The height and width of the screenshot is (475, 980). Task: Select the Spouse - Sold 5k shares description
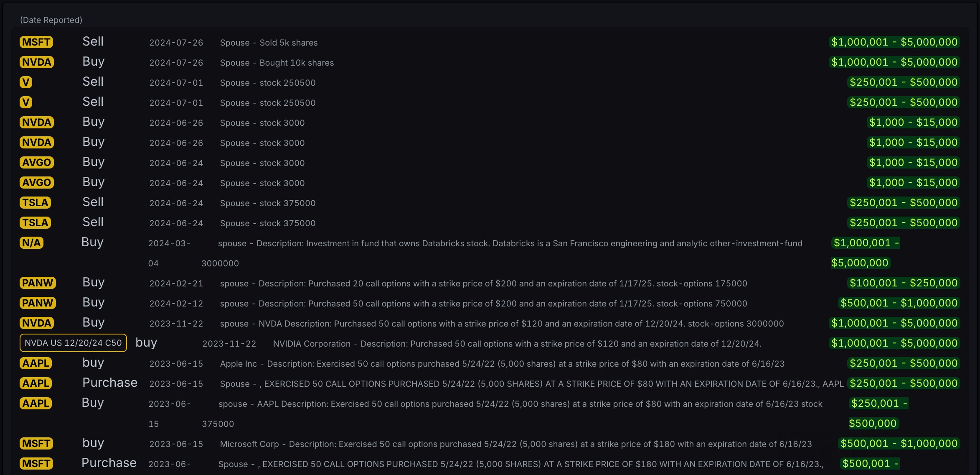(269, 43)
